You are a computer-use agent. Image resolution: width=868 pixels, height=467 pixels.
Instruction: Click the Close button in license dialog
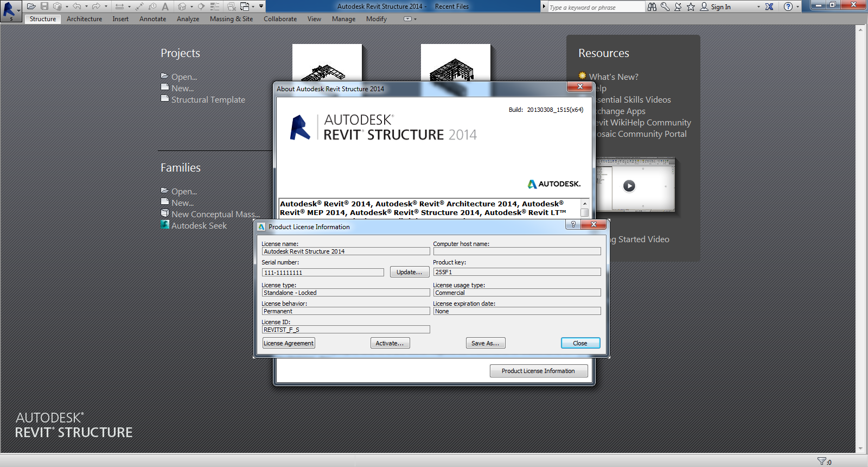click(x=580, y=343)
